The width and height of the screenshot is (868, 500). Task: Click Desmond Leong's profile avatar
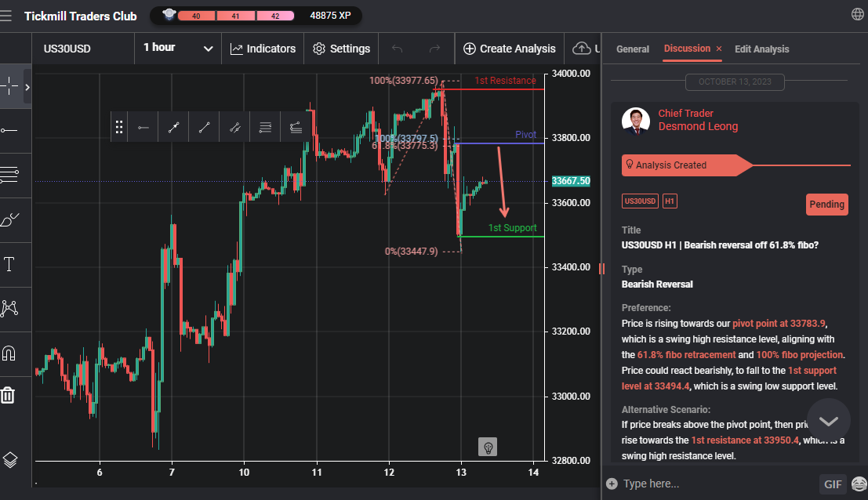coord(635,121)
